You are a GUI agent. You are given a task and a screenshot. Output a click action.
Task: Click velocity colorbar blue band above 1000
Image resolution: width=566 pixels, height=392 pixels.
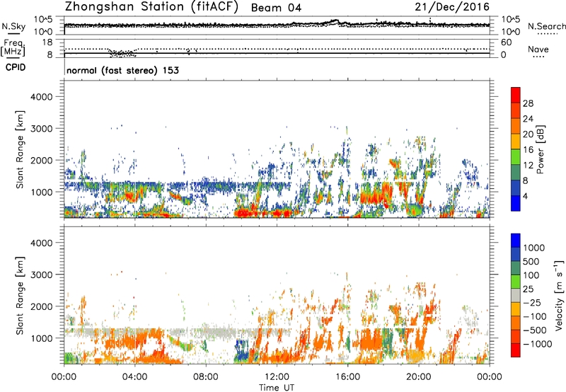516,241
